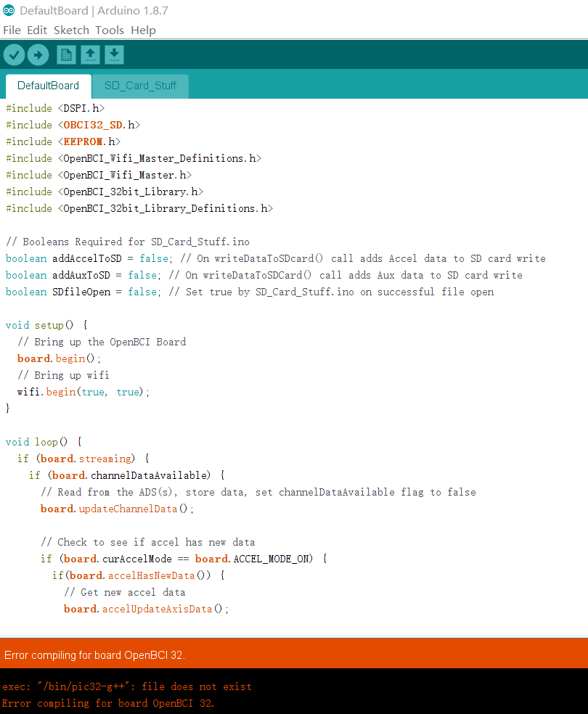The width and height of the screenshot is (588, 714).
Task: Click the pic32-g++ file does not exist console line
Action: coord(127,686)
